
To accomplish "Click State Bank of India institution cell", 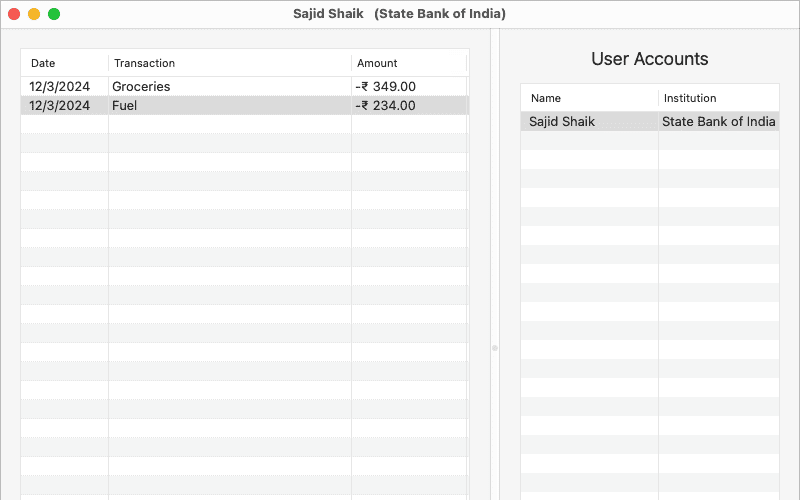I will pyautogui.click(x=718, y=122).
